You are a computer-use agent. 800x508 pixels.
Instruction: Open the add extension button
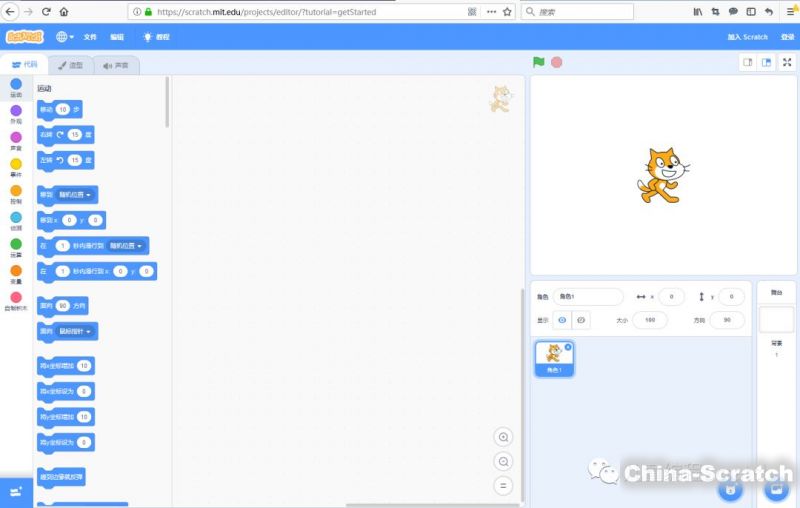pos(16,492)
